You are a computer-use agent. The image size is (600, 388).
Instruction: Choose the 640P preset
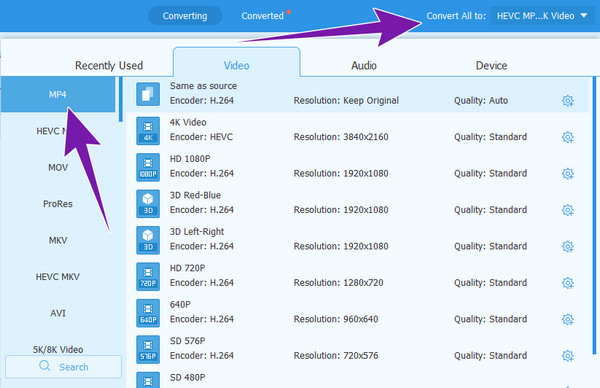(357, 313)
